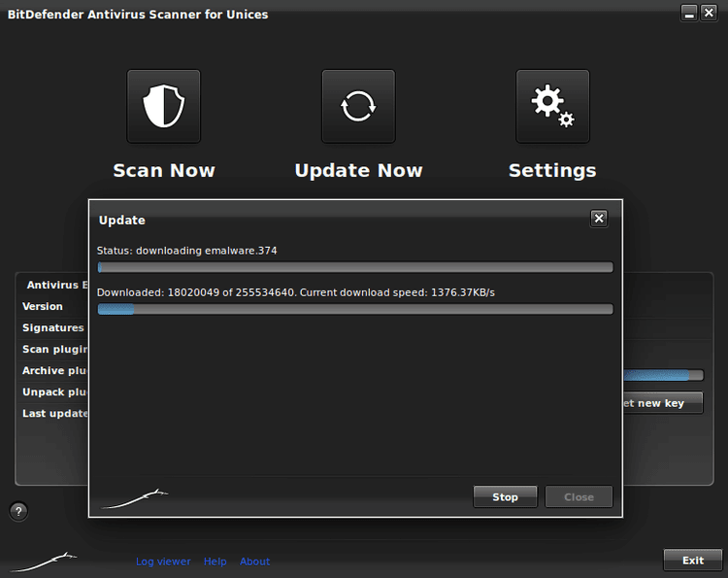Stop the update download
Screen dimensions: 728x578
(505, 496)
